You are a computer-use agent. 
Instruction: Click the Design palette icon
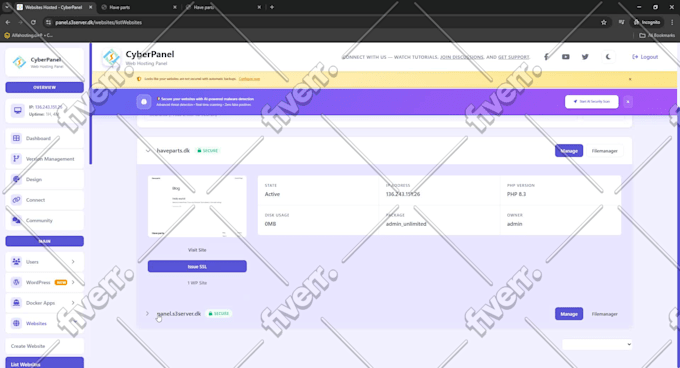16,179
